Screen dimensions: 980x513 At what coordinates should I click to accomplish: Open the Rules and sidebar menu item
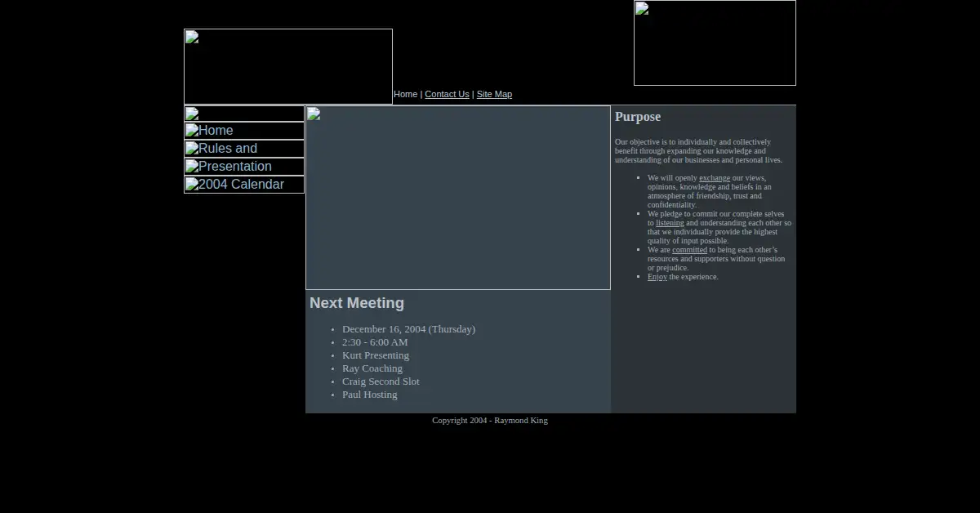[244, 149]
